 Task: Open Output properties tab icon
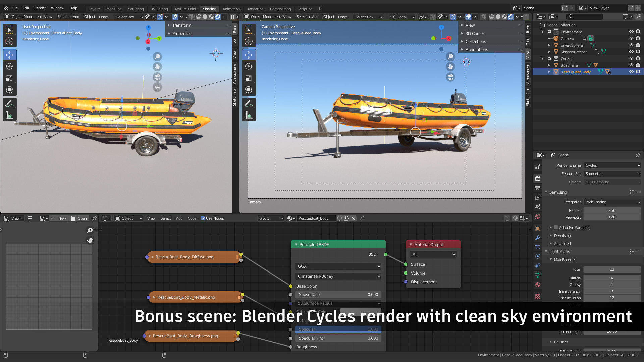pos(538,188)
